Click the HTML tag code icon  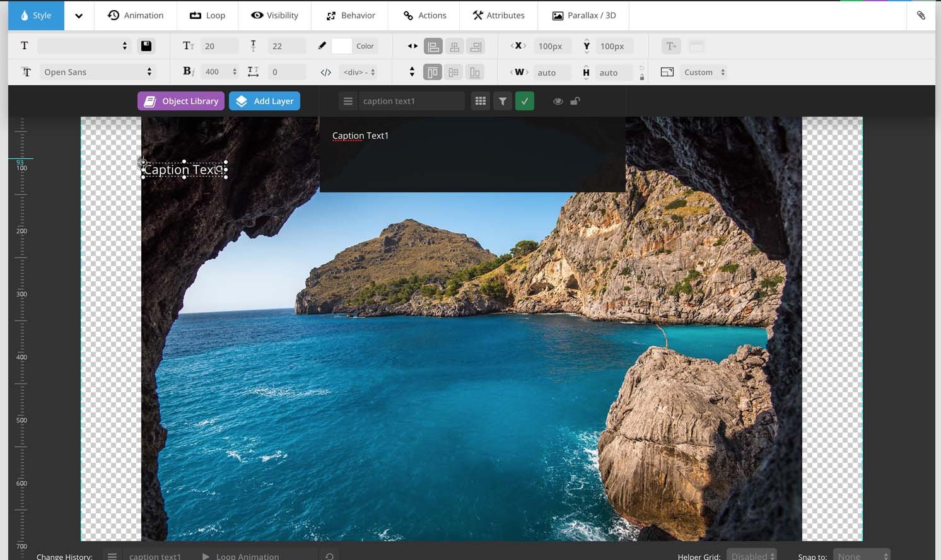coord(325,73)
